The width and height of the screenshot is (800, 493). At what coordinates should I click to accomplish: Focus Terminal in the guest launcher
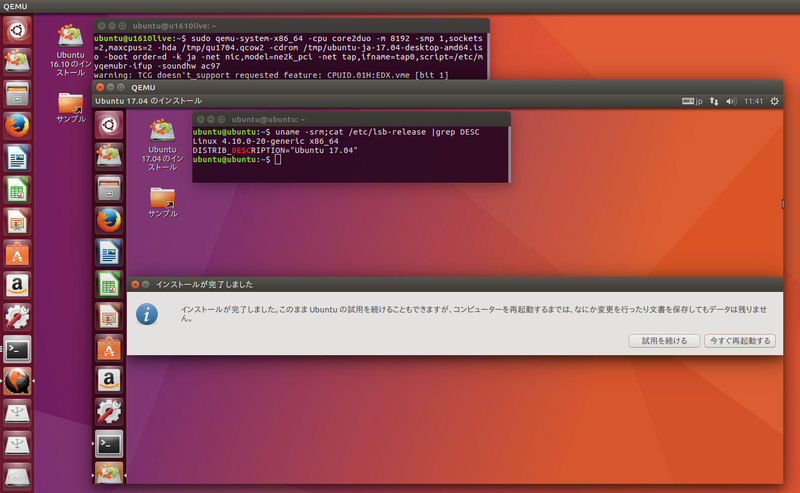(109, 444)
